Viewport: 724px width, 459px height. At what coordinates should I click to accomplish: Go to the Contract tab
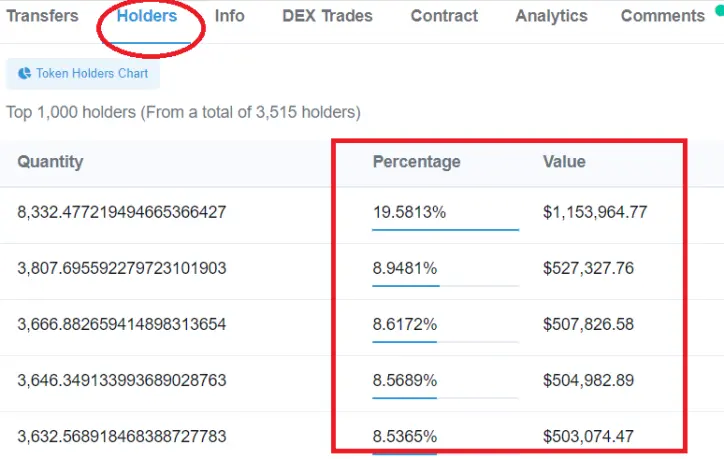click(x=444, y=16)
